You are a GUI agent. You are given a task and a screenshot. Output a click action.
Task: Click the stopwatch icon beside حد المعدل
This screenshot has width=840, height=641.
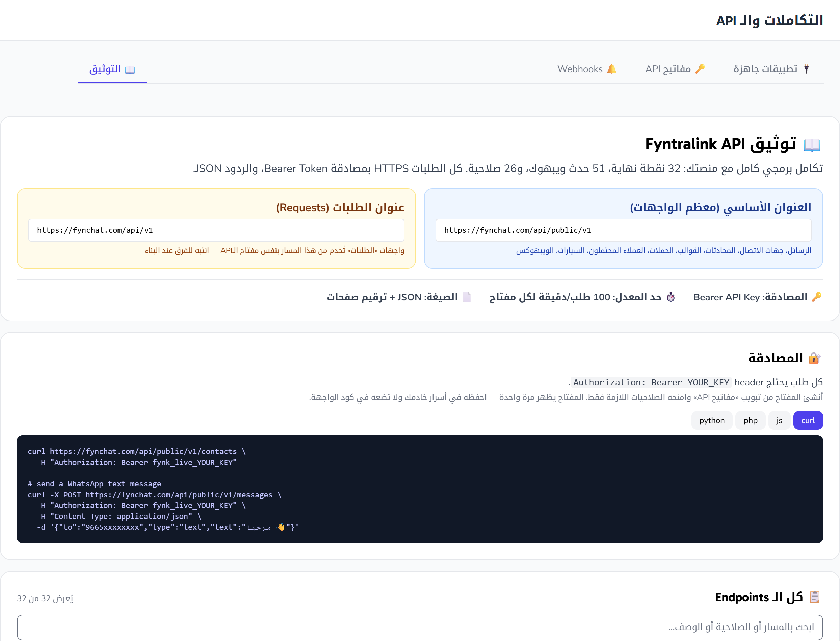(x=671, y=297)
